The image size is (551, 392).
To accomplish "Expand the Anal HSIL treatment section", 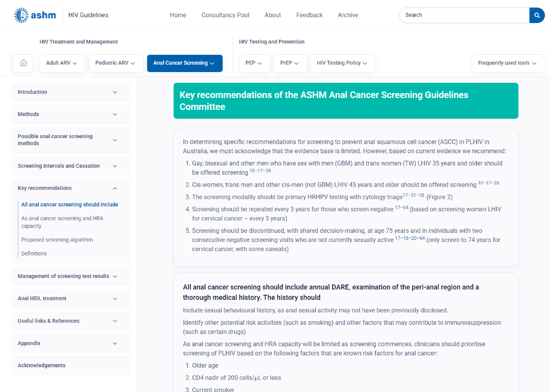I will pos(72,298).
